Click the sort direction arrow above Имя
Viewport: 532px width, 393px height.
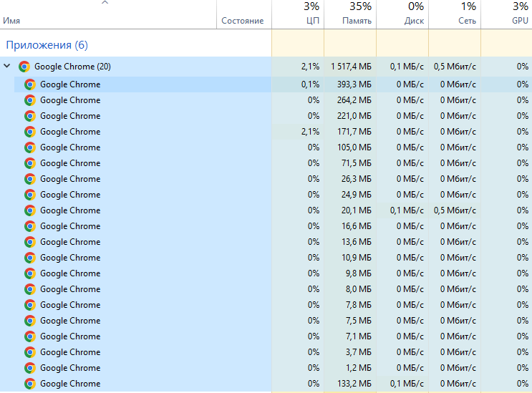coord(105,3)
